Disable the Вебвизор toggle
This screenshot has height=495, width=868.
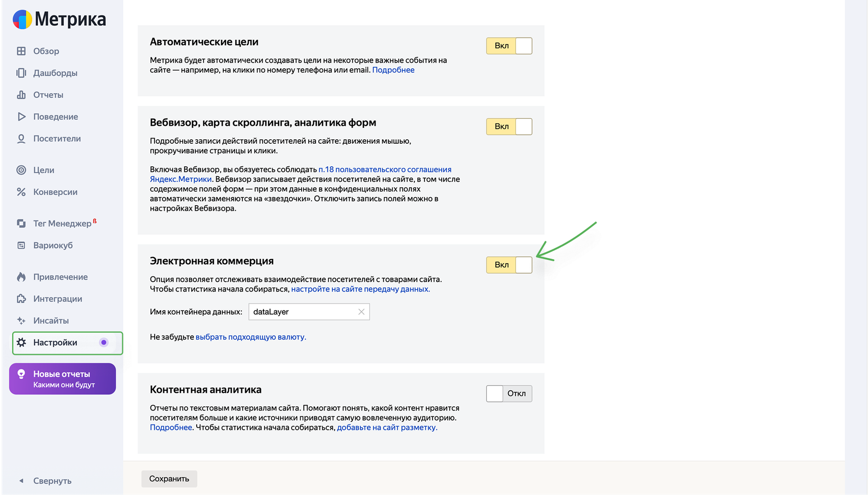(x=509, y=127)
